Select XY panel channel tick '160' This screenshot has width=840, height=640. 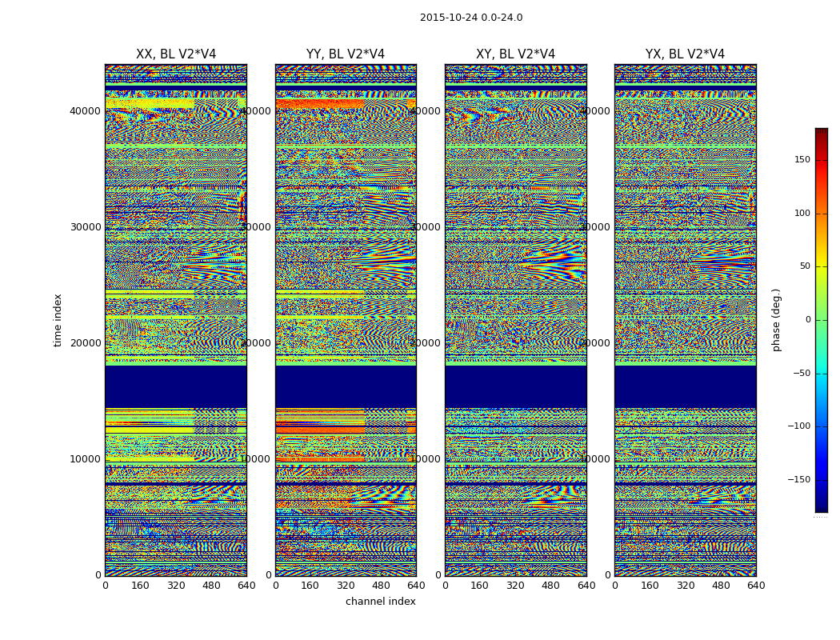[x=480, y=586]
